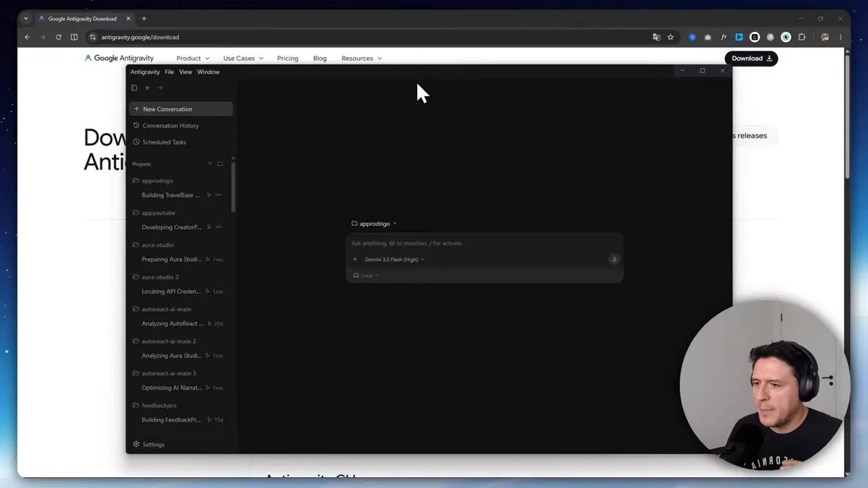Viewport: 868px width, 488px height.
Task: Open the translate page icon
Action: click(656, 37)
